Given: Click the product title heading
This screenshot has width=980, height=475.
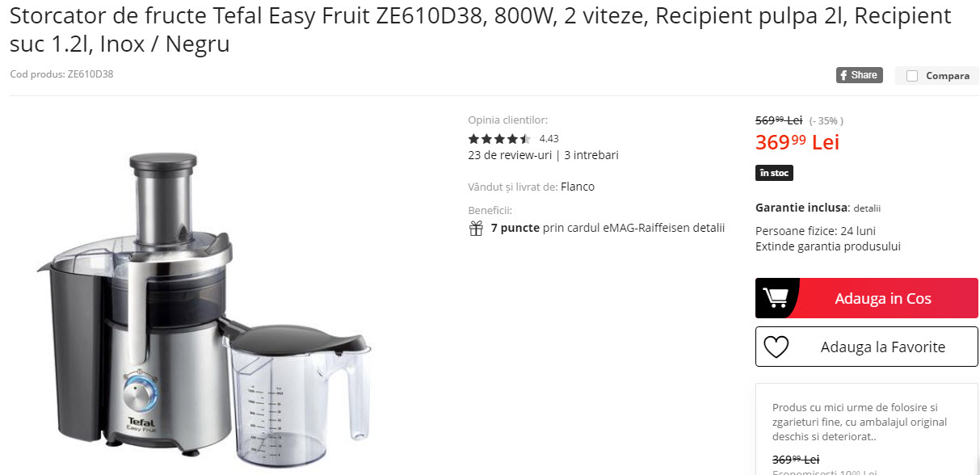Looking at the screenshot, I should tap(481, 30).
